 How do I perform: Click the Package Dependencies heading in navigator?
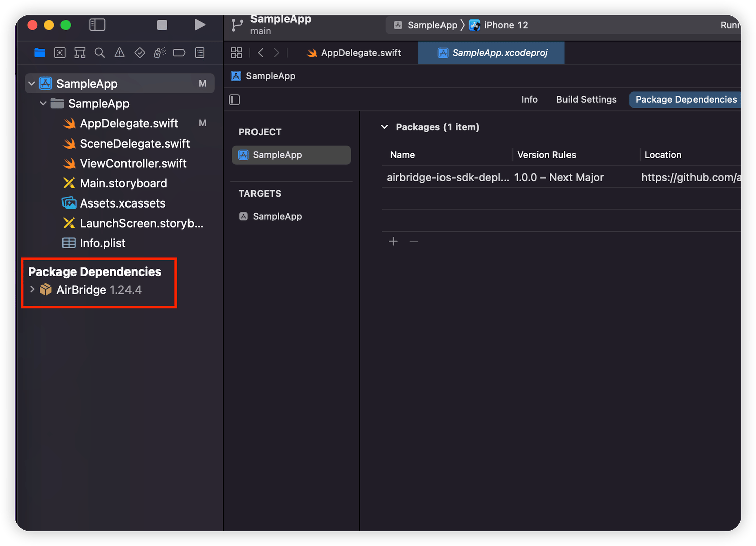pos(95,272)
